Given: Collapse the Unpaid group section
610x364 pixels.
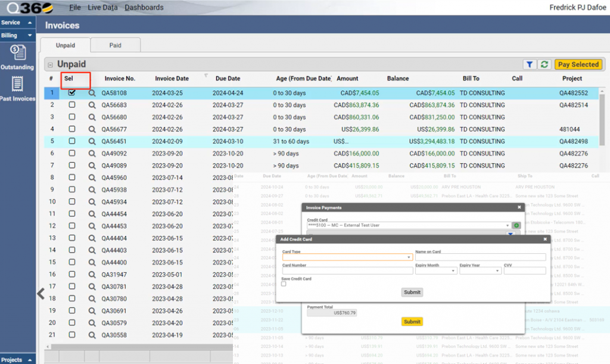Looking at the screenshot, I should coord(51,64).
